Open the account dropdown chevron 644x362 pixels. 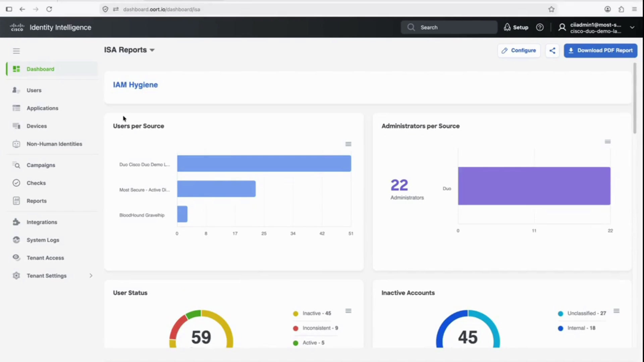632,27
